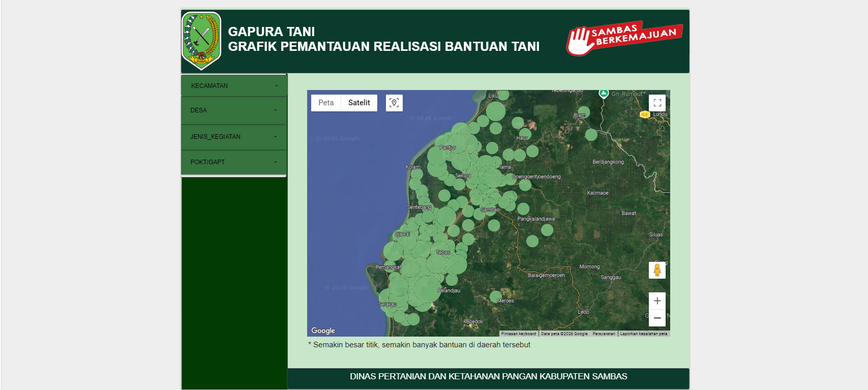This screenshot has width=868, height=390.
Task: Click the Sentebang label on the map
Action: (419, 207)
